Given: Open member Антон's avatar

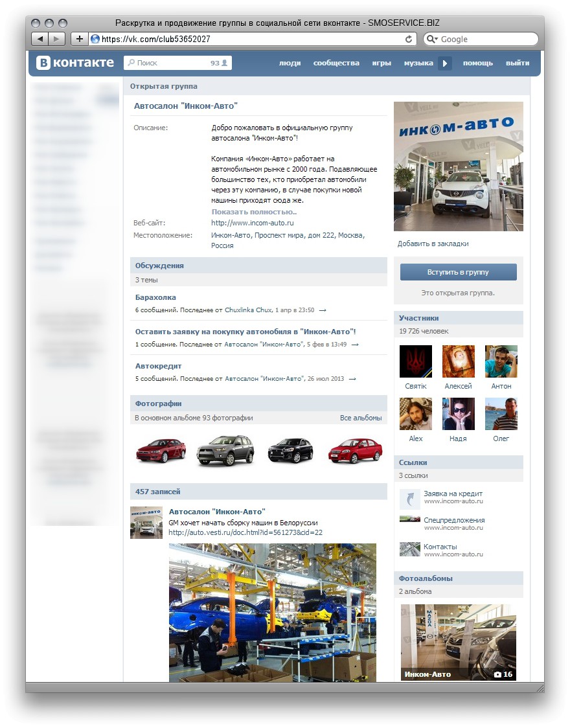Looking at the screenshot, I should [501, 361].
